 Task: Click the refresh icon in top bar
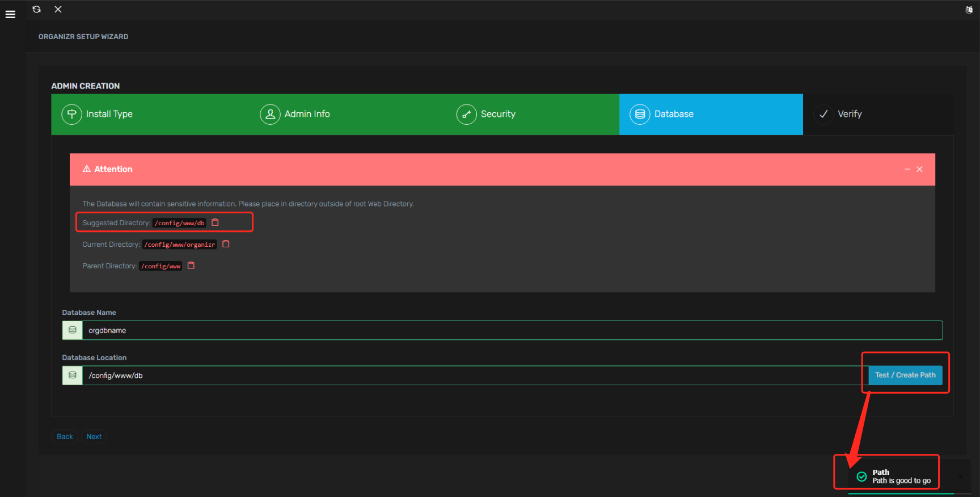36,9
